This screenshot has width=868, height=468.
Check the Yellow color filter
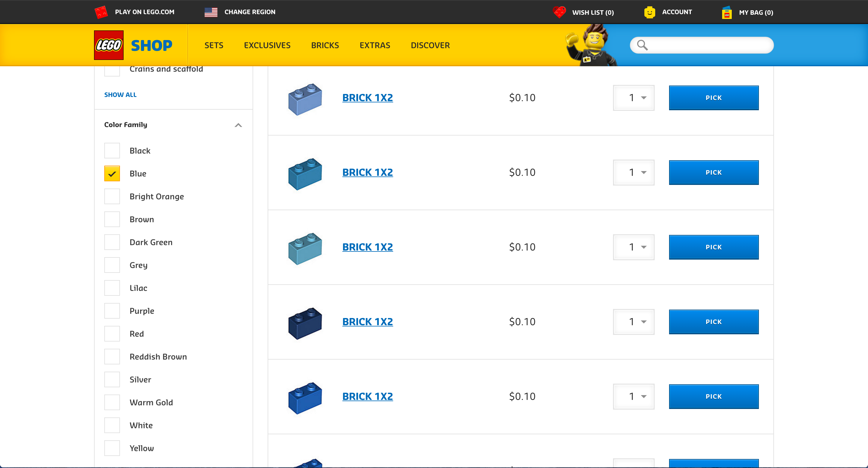[112, 448]
